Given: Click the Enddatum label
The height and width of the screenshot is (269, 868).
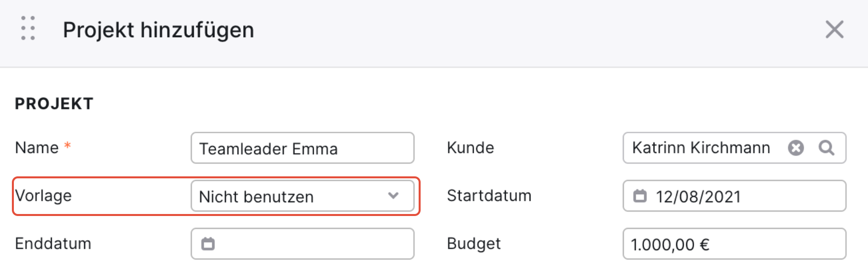Looking at the screenshot, I should pyautogui.click(x=53, y=244).
